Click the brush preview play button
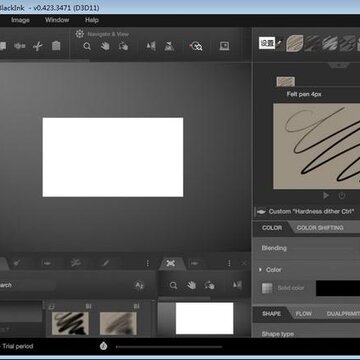 [326, 195]
